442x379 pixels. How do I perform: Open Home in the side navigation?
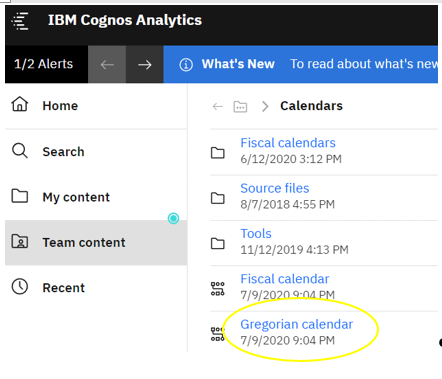[x=96, y=106]
